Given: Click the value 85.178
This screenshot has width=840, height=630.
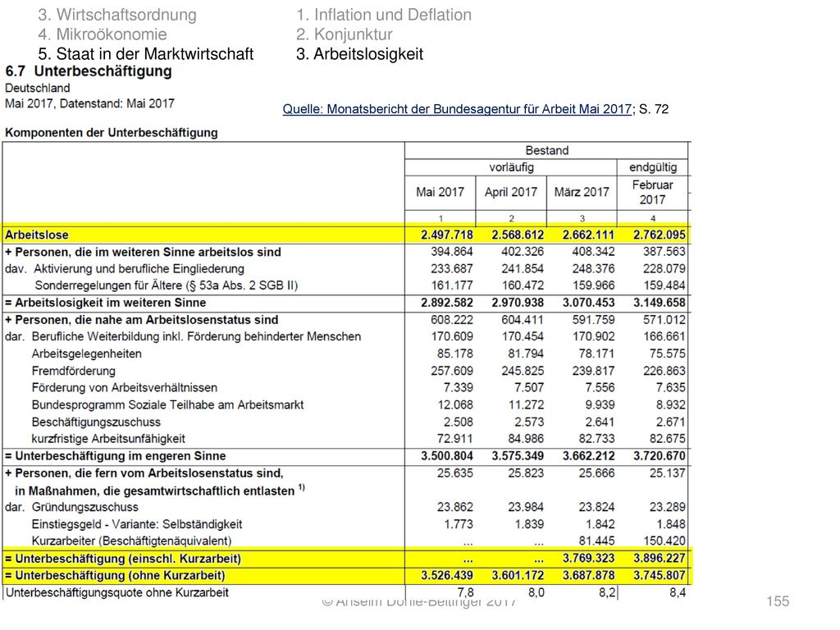Looking at the screenshot, I should click(454, 354).
